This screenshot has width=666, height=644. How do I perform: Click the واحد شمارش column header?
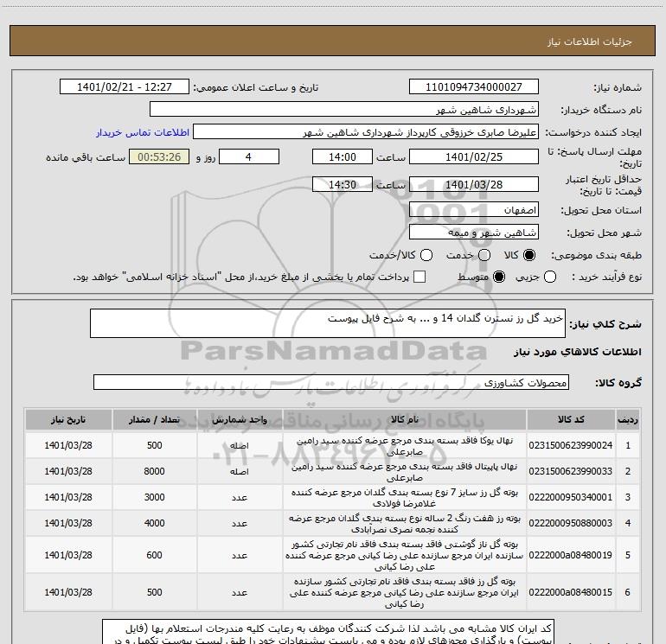click(240, 419)
